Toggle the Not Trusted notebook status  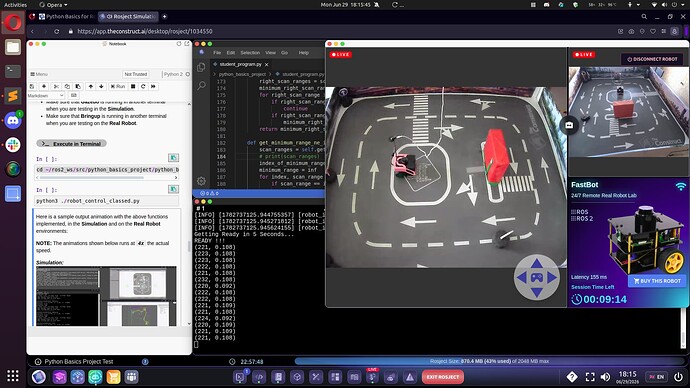136,74
